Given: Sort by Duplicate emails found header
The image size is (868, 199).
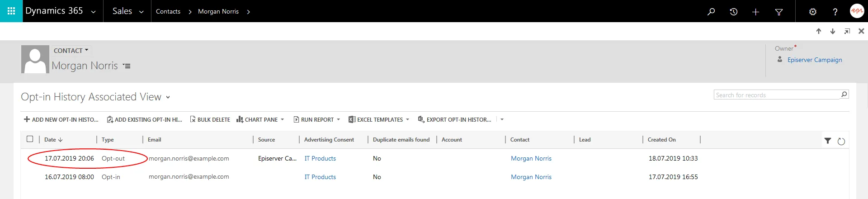Looking at the screenshot, I should click(401, 139).
